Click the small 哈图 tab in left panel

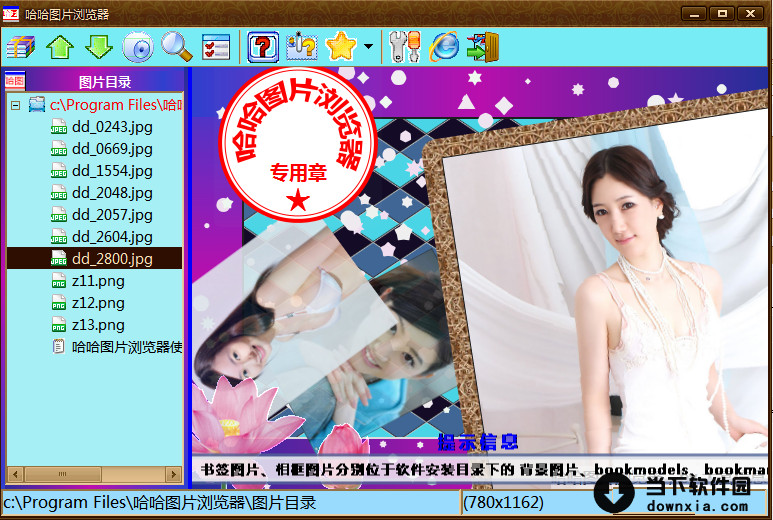(x=14, y=82)
